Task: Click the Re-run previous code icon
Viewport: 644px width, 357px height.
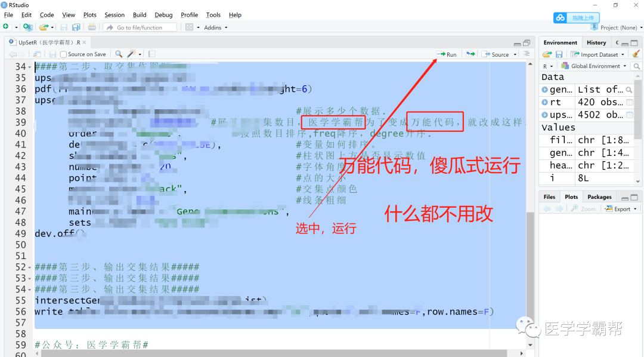Action: pyautogui.click(x=470, y=54)
